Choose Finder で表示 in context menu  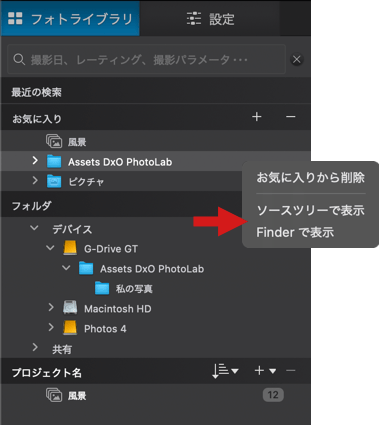click(295, 232)
